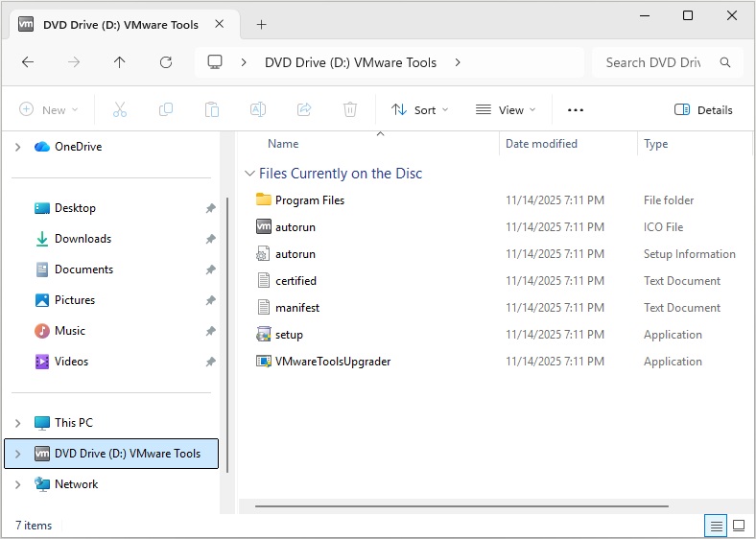The width and height of the screenshot is (756, 539).
Task: Click the Rename toolbar icon
Action: click(x=258, y=110)
